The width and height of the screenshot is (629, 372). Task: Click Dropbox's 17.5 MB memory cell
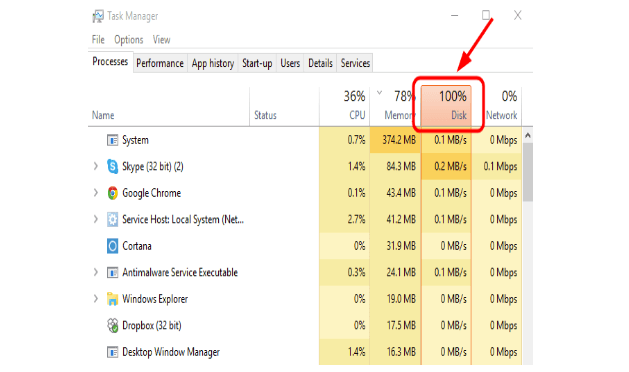pyautogui.click(x=395, y=325)
